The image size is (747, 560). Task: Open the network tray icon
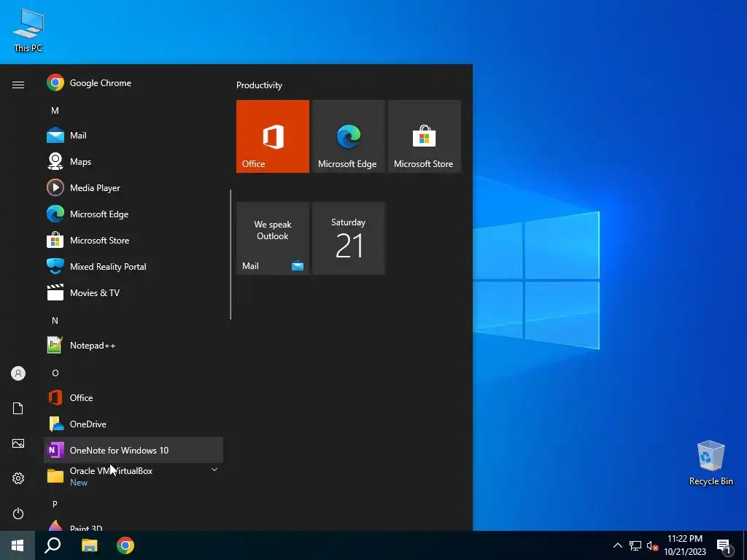pos(635,545)
